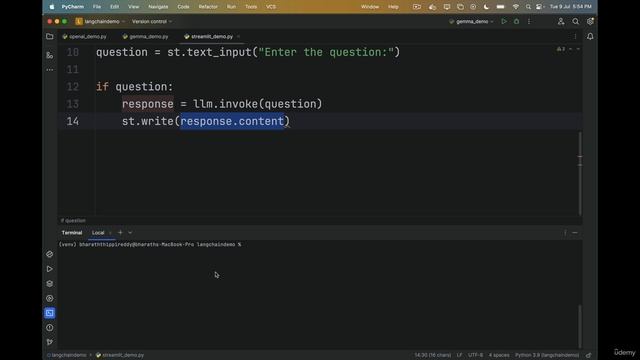This screenshot has height=360, width=640.
Task: Open the File menu
Action: [97, 7]
